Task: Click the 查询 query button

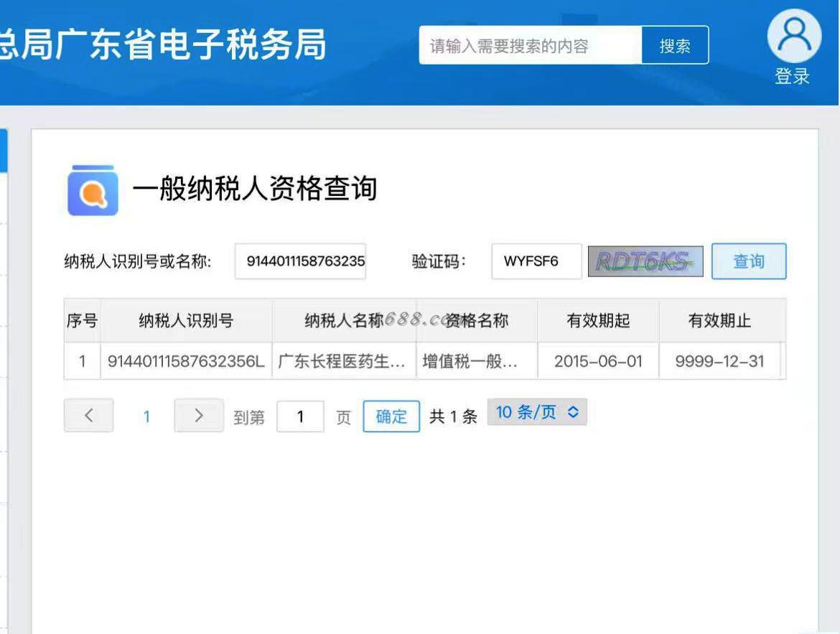Action: 749,261
